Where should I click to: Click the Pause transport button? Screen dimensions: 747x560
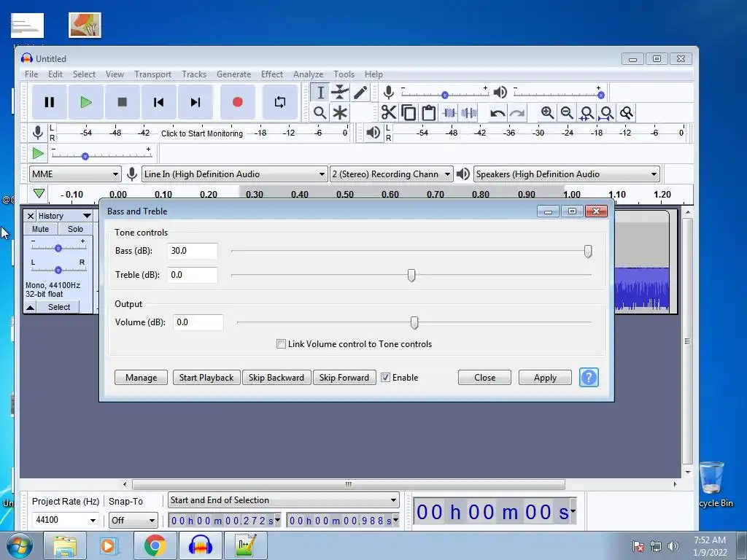49,102
